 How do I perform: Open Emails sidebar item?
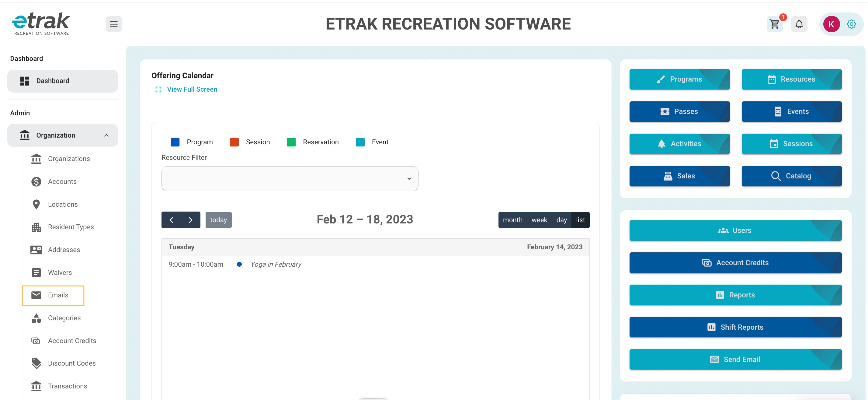click(53, 296)
